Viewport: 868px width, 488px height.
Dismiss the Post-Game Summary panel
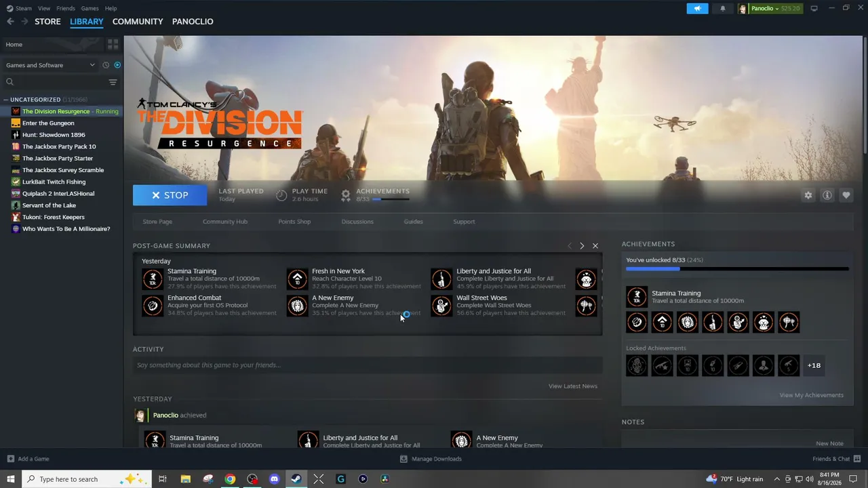tap(595, 245)
